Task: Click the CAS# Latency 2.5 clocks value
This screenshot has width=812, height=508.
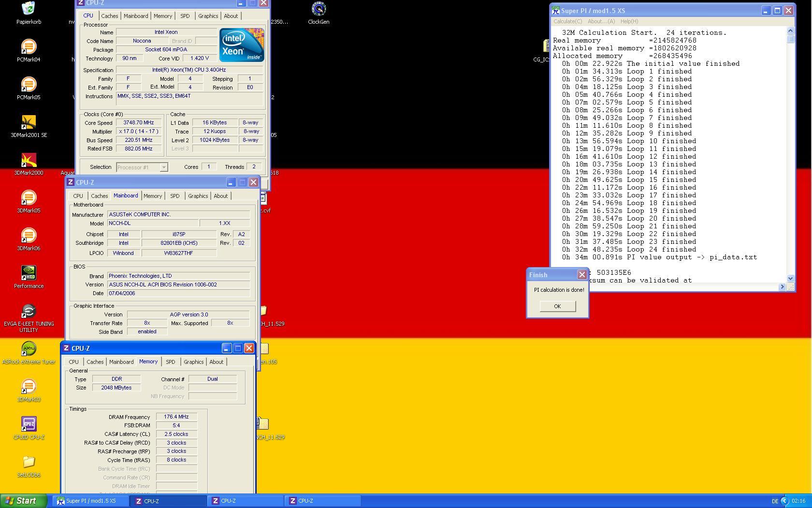Action: point(176,434)
